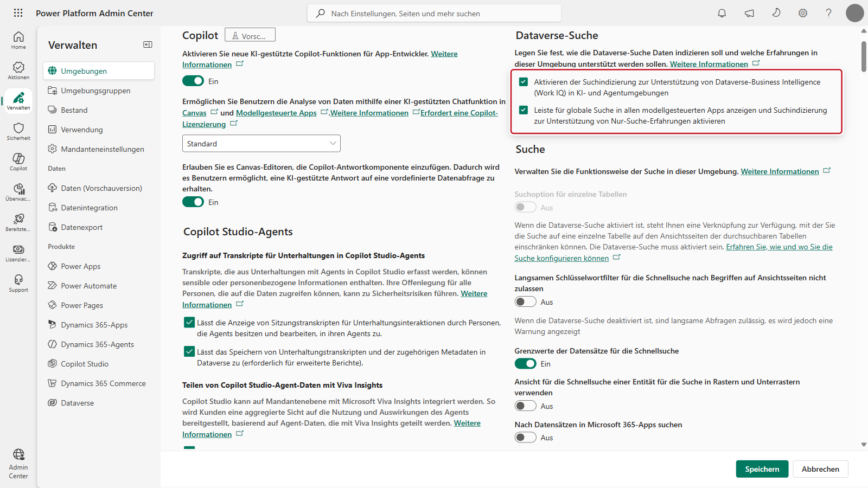Open Copilot in left rail

click(x=18, y=162)
